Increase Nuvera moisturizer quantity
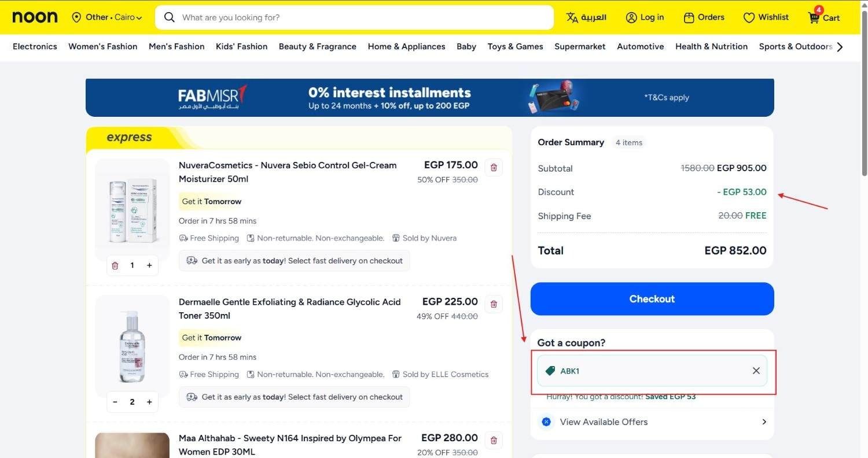 pos(149,265)
